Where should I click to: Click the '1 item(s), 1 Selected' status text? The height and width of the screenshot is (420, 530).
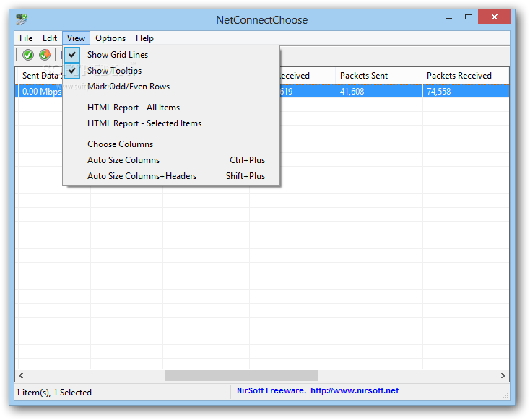pos(54,393)
